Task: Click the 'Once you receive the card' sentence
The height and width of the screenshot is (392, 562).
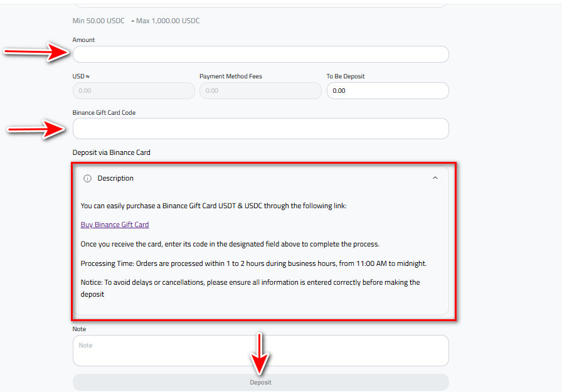Action: click(230, 244)
